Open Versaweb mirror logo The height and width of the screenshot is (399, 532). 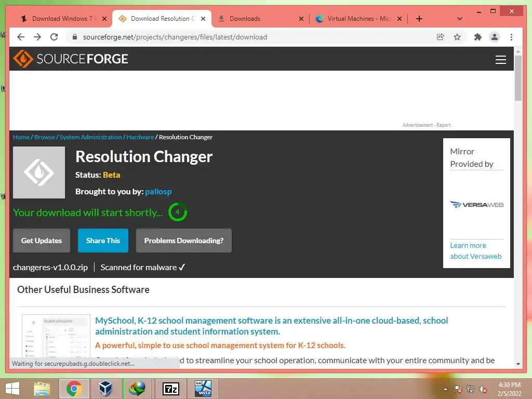pyautogui.click(x=477, y=205)
